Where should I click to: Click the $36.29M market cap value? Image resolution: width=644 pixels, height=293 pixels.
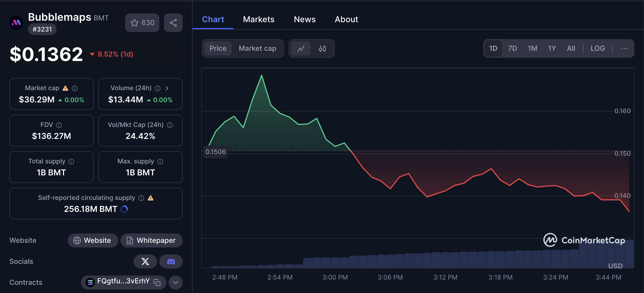(x=37, y=100)
